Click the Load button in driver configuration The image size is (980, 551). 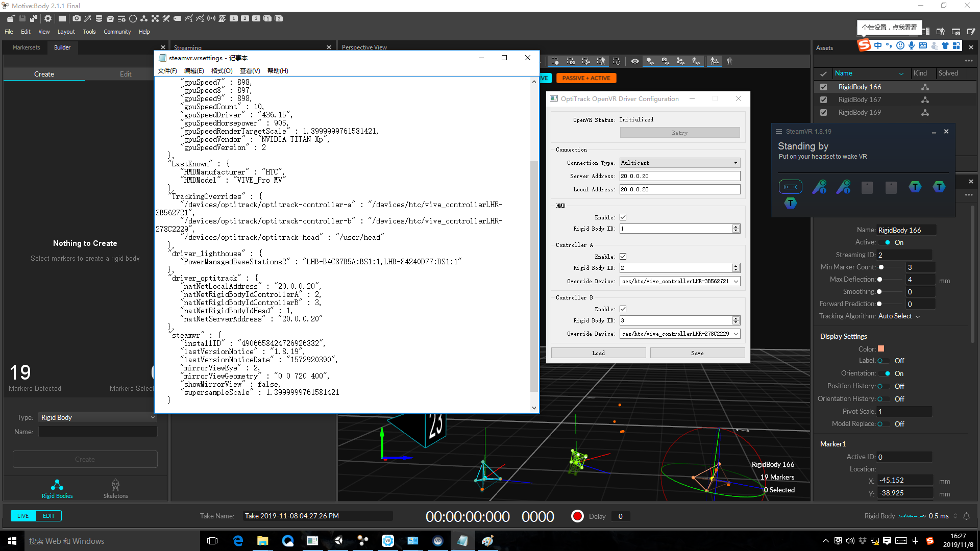(x=598, y=353)
